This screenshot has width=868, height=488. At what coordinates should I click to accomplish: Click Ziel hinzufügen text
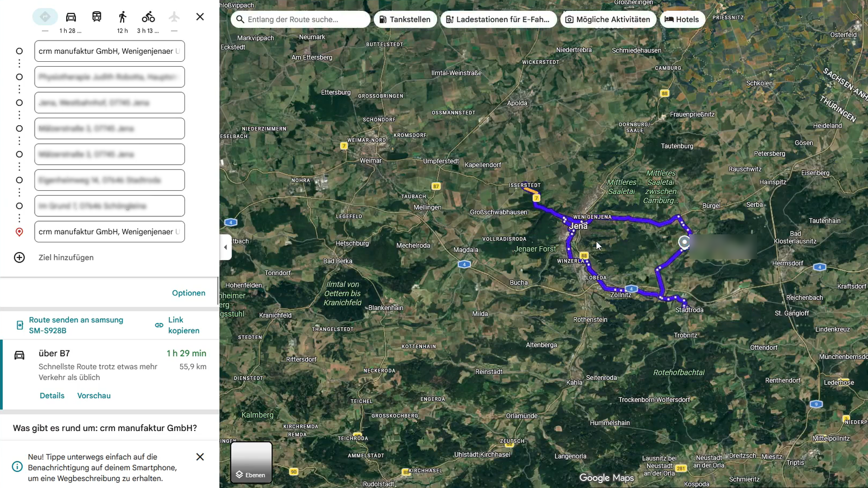[x=66, y=258]
